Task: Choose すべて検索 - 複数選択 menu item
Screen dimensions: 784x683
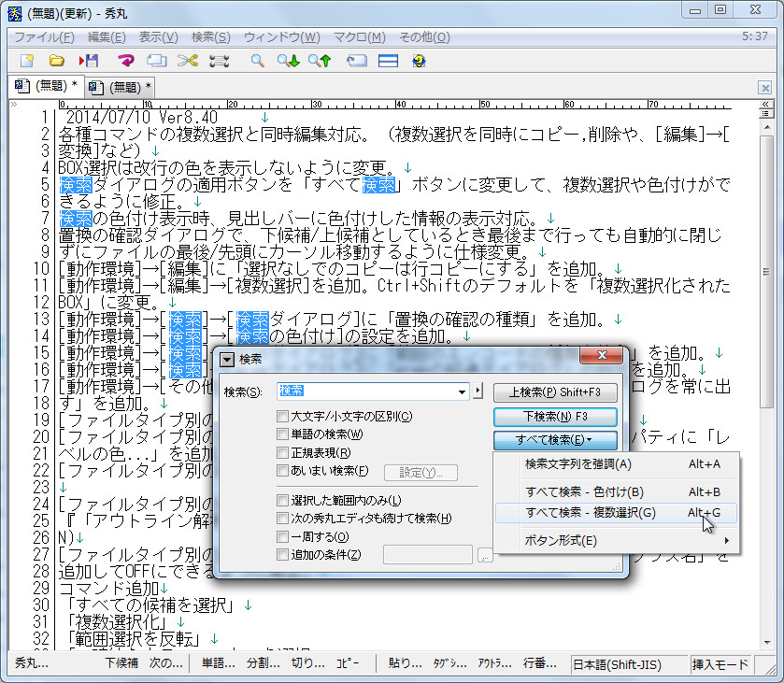Action: (616, 513)
